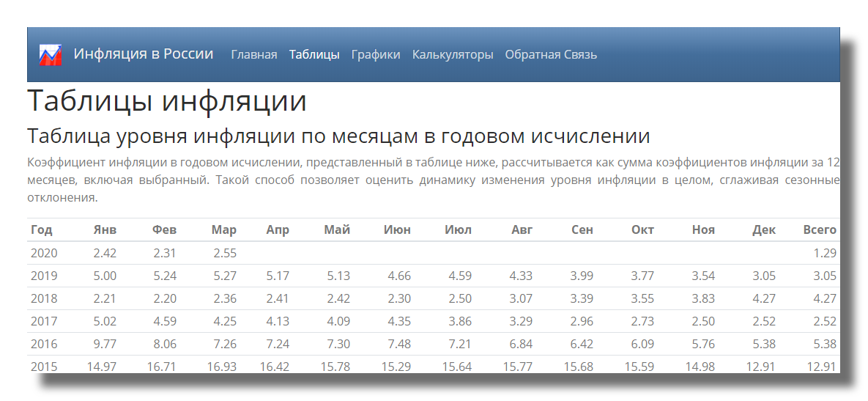Select the 2017 year row label
The height and width of the screenshot is (401, 868).
pos(44,321)
